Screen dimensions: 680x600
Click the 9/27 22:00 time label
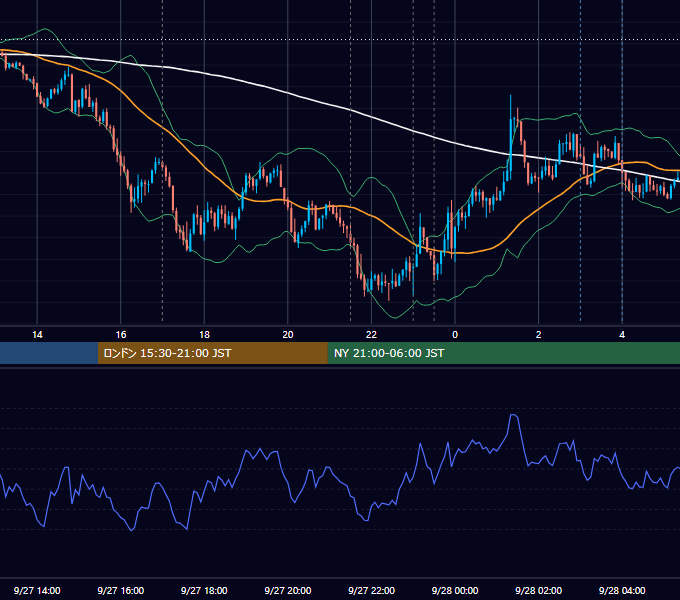pos(371,590)
